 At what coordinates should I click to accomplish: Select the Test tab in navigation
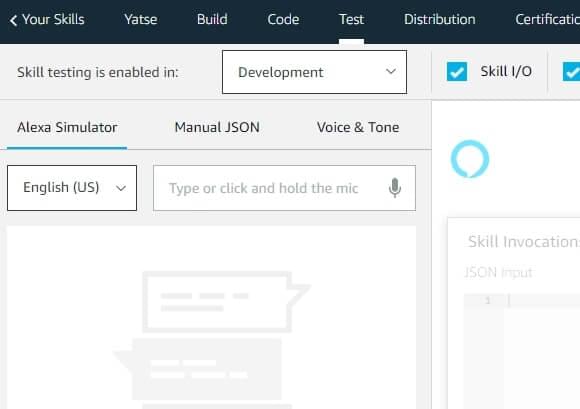click(351, 19)
